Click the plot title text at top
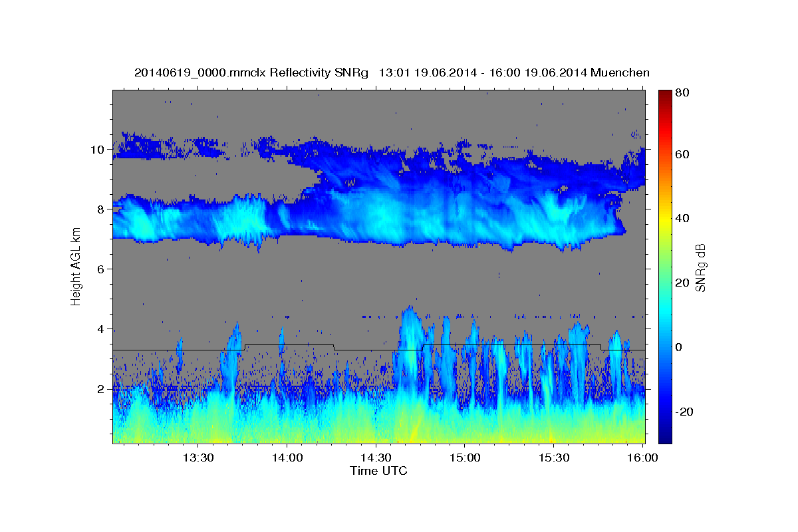This screenshot has height=532, width=798. click(392, 72)
